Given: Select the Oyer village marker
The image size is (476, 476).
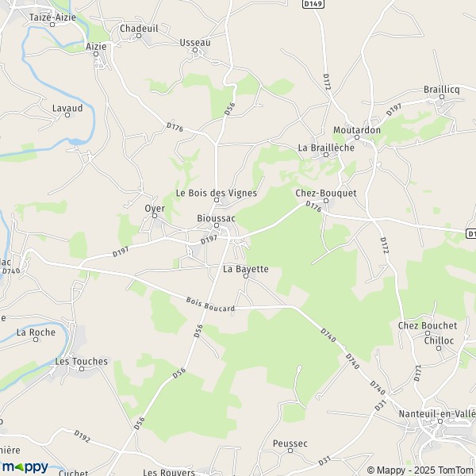Looking at the screenshot, I should [155, 216].
